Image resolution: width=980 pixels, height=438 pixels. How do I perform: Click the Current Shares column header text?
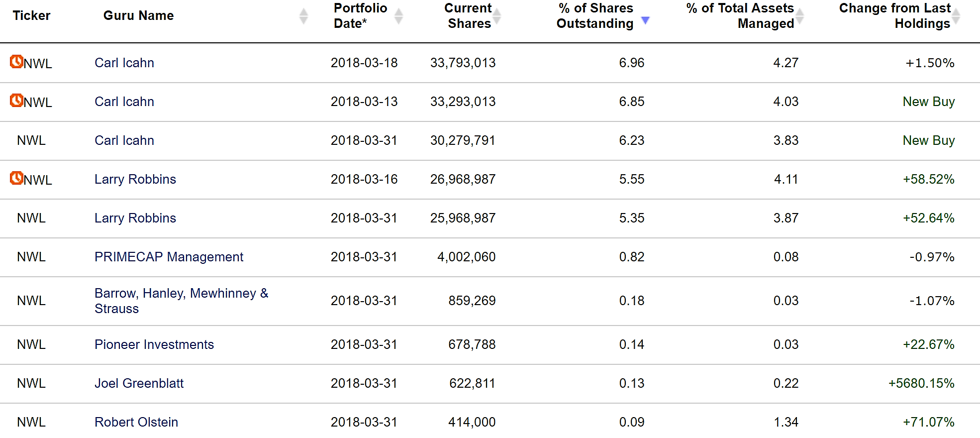468,15
